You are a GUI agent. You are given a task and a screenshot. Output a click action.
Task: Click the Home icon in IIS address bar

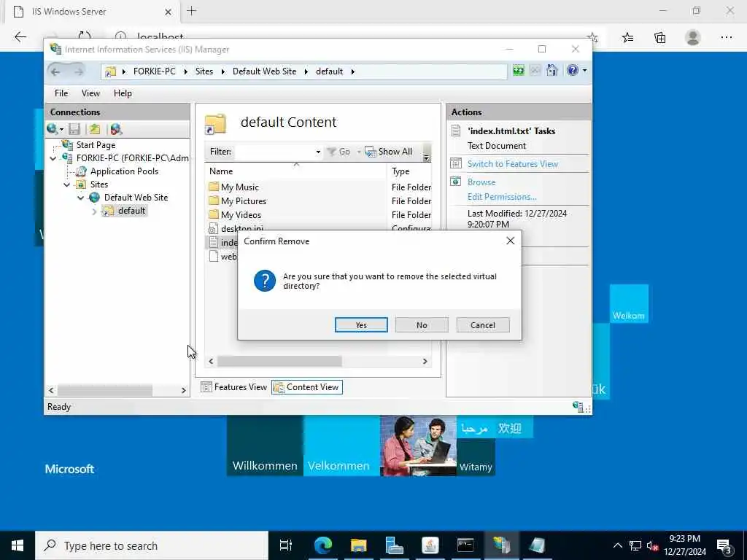(x=551, y=71)
